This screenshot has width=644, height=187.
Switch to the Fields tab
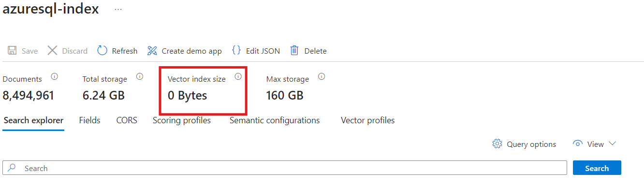[90, 120]
